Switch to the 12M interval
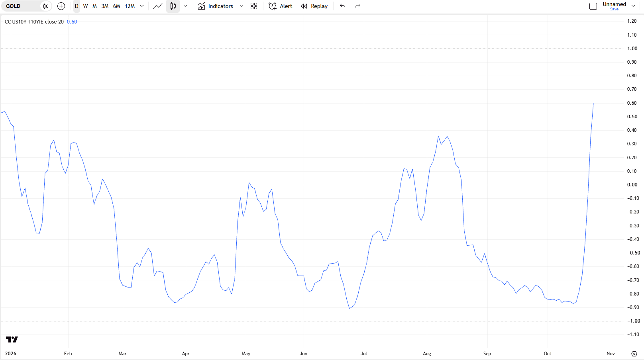The height and width of the screenshot is (360, 644). (130, 6)
